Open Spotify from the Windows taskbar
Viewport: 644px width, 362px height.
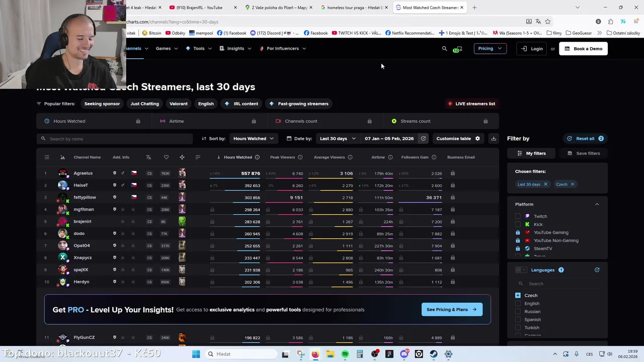345,354
